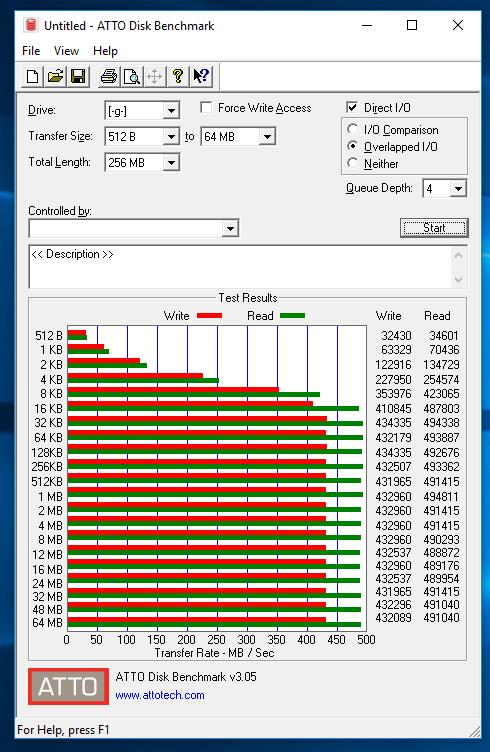Click the Open file toolbar icon

[56, 77]
